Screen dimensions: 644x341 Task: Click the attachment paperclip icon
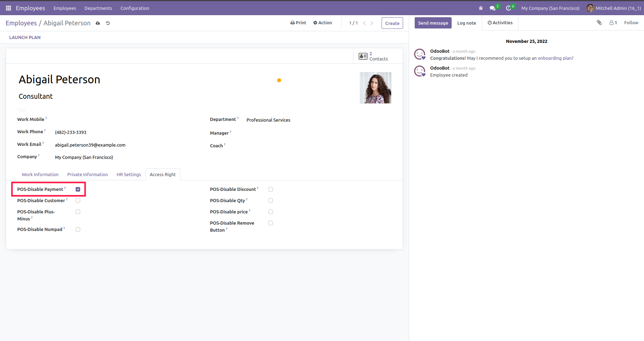[x=599, y=23]
